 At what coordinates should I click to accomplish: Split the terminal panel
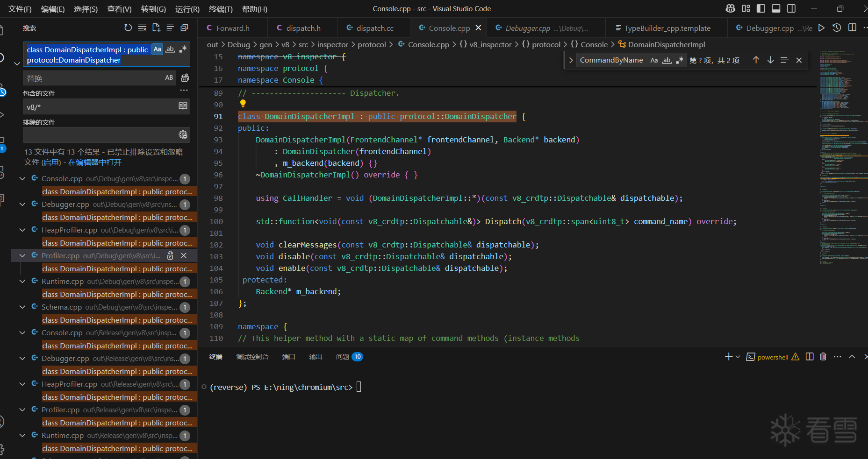pos(810,357)
